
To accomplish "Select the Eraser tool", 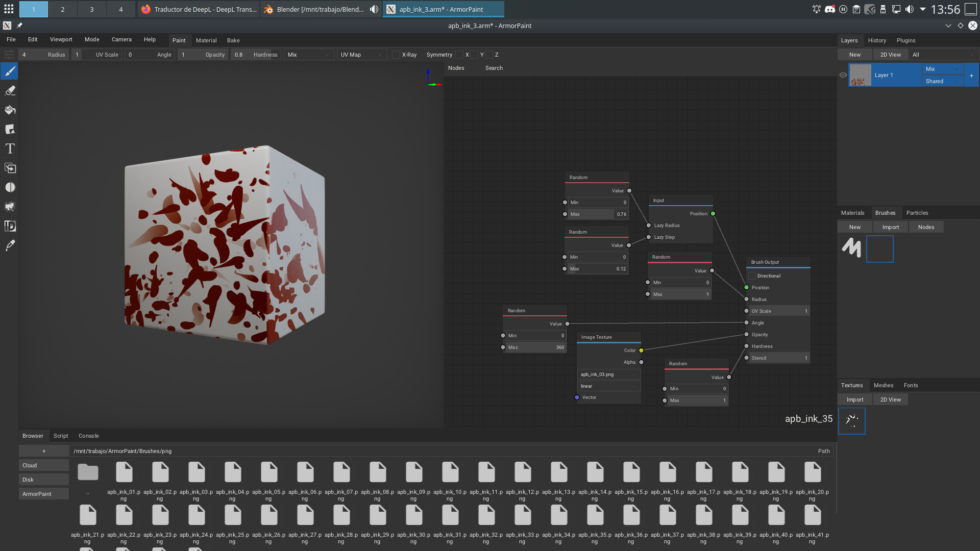I will [10, 91].
